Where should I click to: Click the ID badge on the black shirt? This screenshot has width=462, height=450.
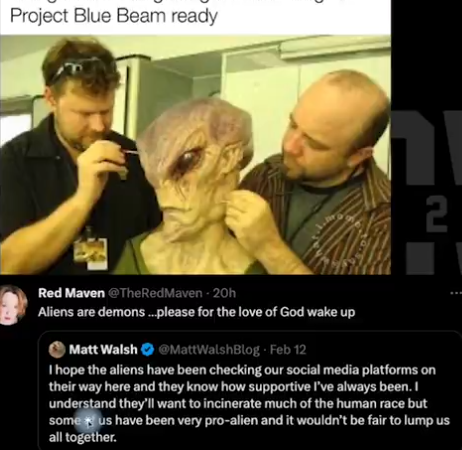pos(91,253)
